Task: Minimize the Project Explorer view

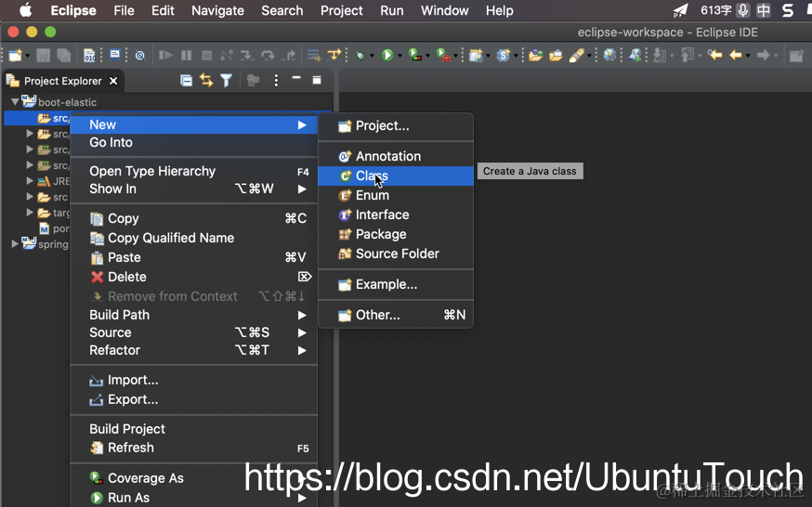Action: click(x=296, y=78)
